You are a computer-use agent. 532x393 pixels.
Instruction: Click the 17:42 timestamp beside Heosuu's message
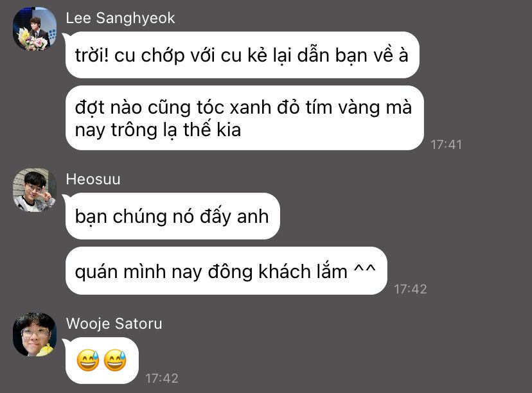(411, 289)
